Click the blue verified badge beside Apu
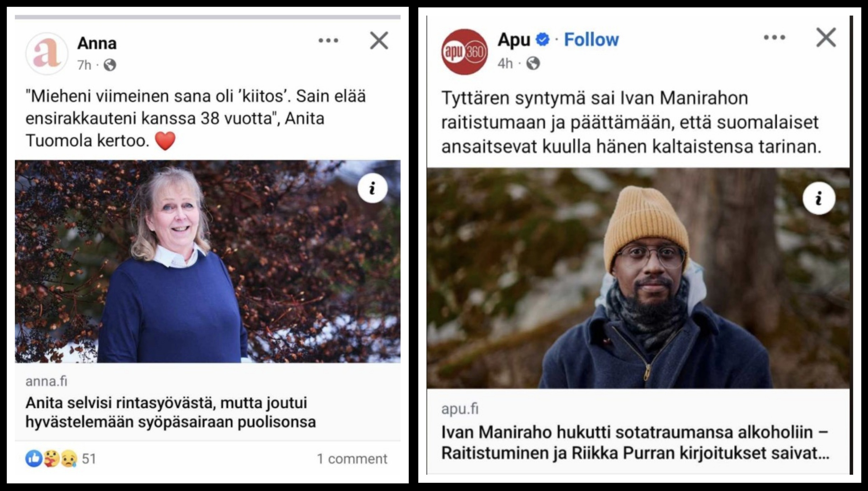868x491 pixels. pyautogui.click(x=542, y=40)
